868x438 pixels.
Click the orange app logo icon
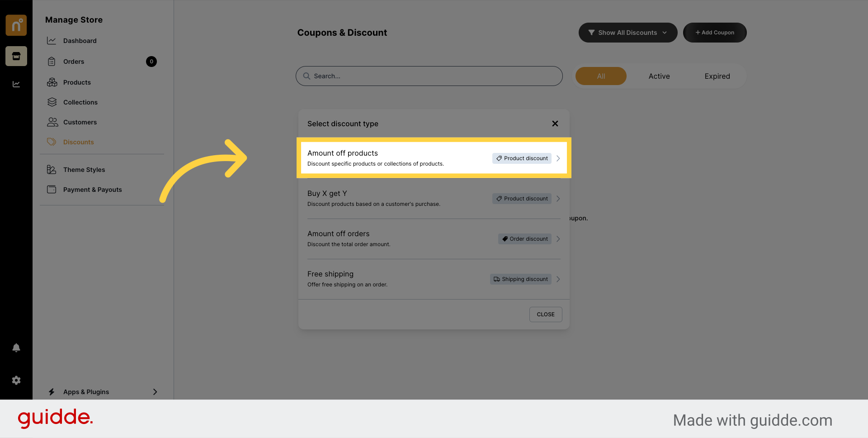[16, 25]
